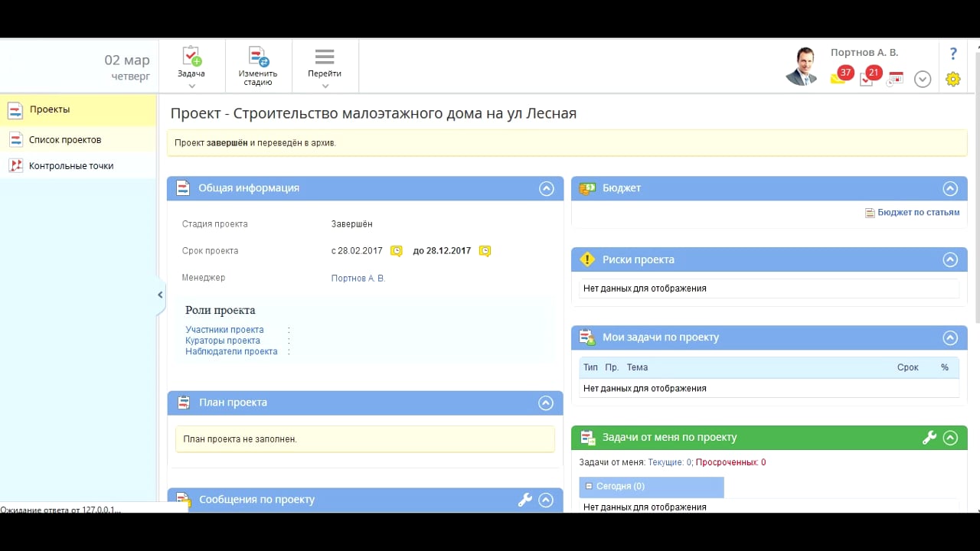Click the Задача toolbar icon

coord(191,56)
